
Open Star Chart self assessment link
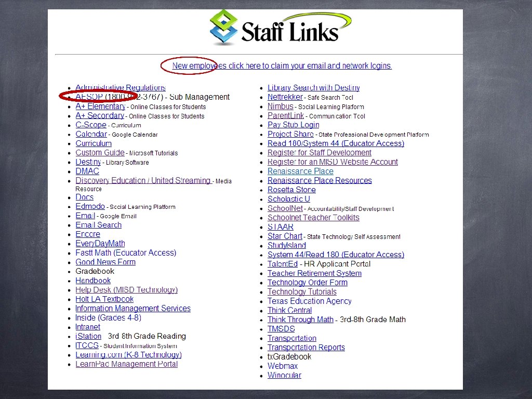[285, 236]
